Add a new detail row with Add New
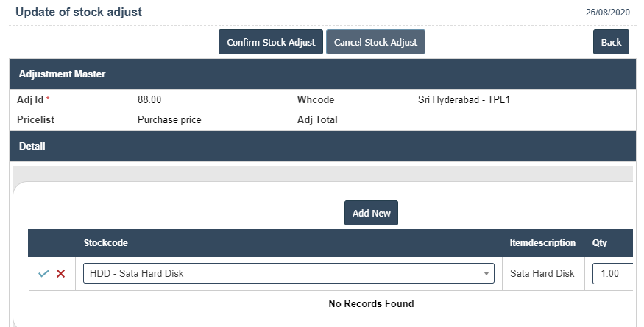 click(x=371, y=213)
